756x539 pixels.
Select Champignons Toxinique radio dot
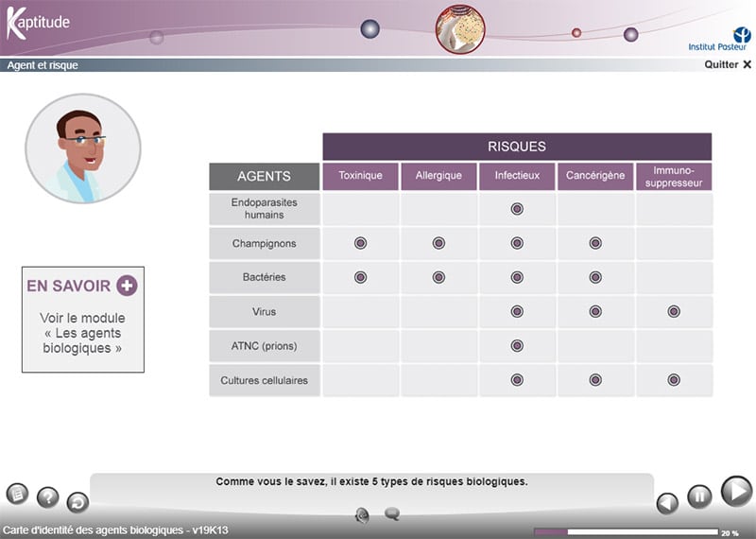(360, 243)
